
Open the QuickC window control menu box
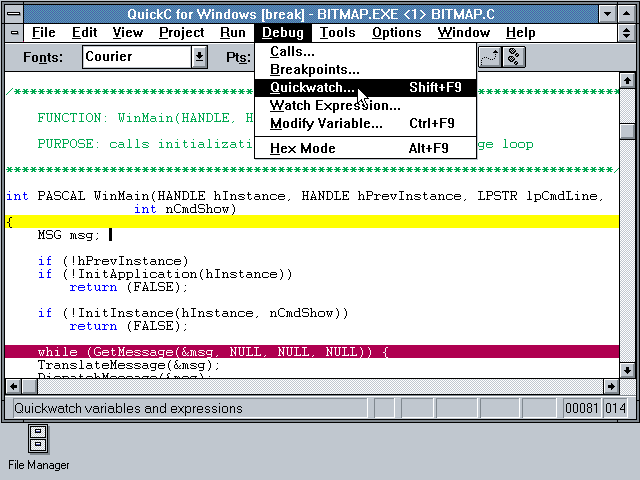14,13
